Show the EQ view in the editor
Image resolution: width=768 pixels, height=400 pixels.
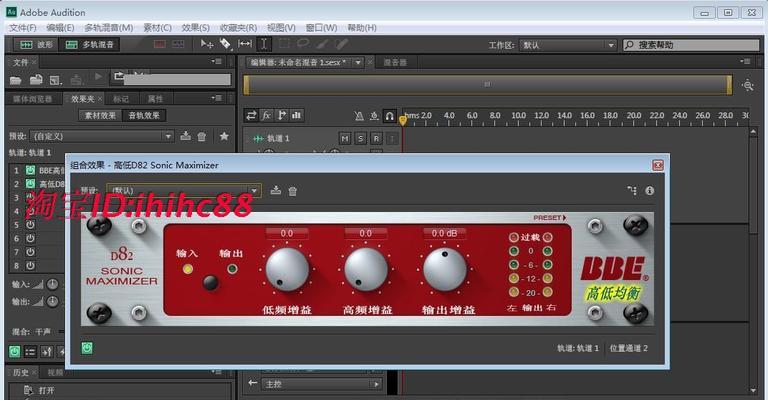pos(296,115)
